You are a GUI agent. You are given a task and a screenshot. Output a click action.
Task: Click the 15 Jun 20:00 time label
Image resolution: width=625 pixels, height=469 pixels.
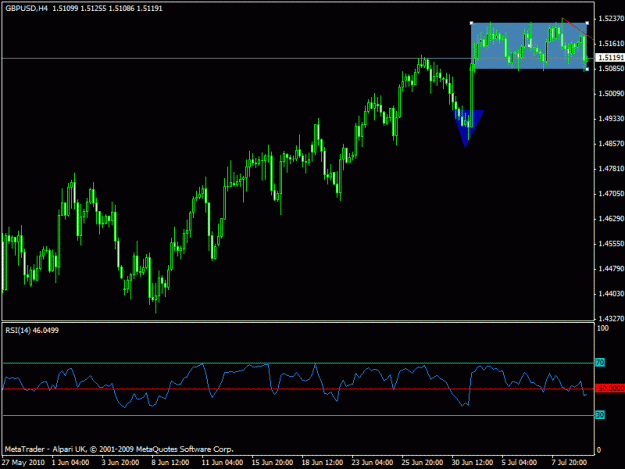(x=272, y=462)
